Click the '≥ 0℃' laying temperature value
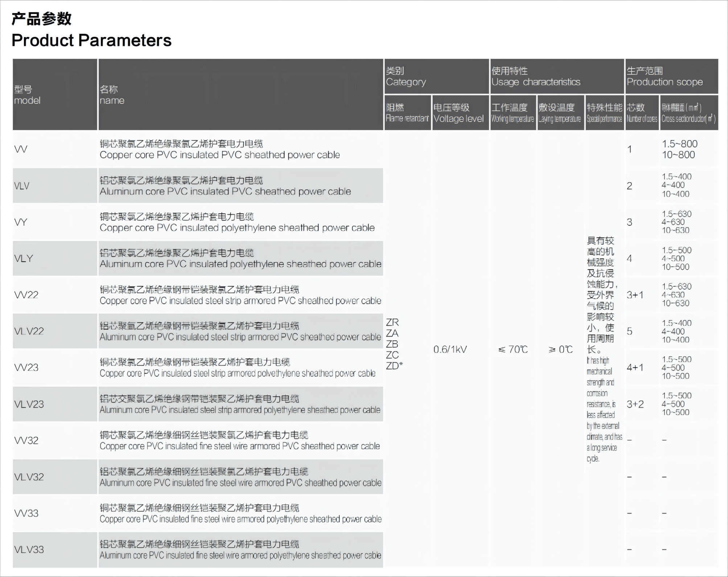This screenshot has height=577, width=728. [560, 349]
